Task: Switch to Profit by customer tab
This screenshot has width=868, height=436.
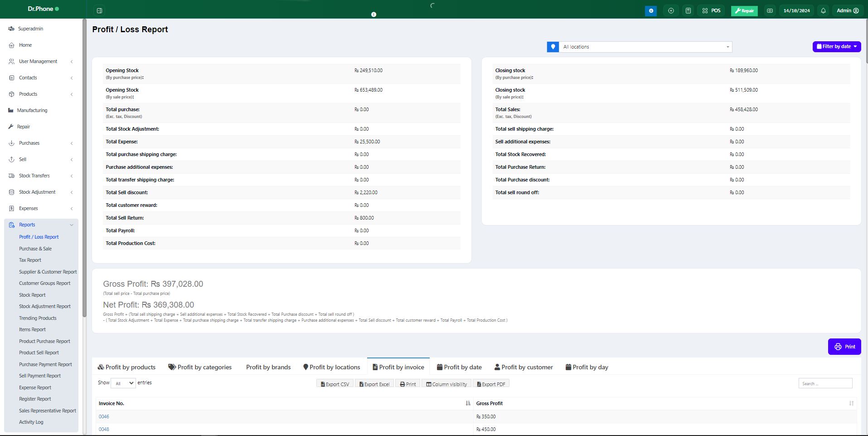Action: 524,367
